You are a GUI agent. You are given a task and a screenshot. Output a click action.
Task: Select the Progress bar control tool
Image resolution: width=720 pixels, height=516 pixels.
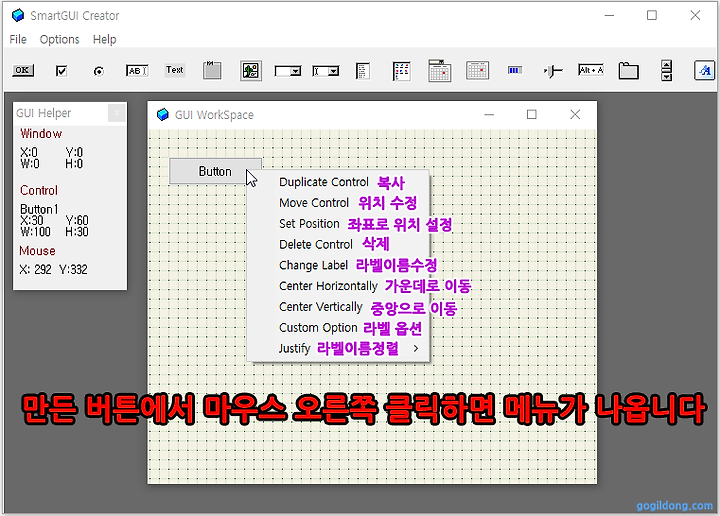tap(515, 70)
